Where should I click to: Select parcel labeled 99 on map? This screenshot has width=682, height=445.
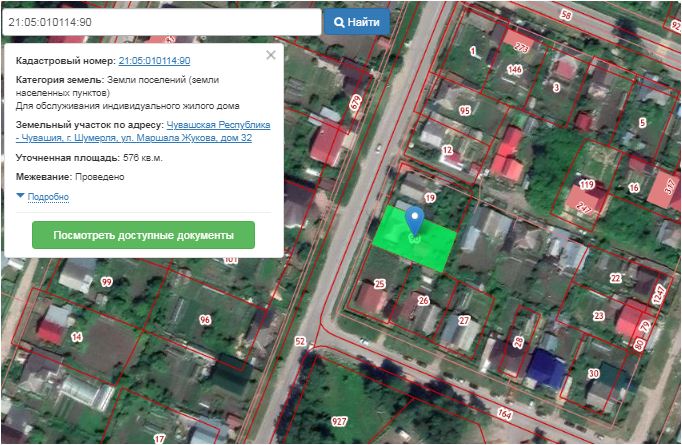pyautogui.click(x=106, y=283)
